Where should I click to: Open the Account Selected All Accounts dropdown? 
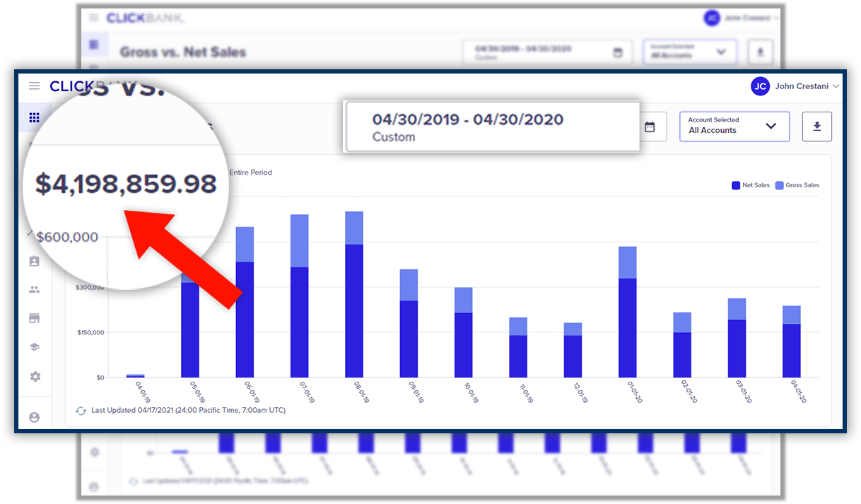[734, 127]
